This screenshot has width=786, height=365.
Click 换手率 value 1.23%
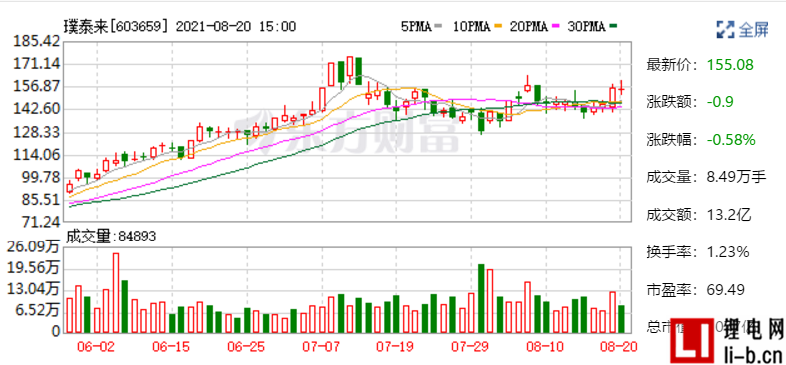tap(728, 252)
